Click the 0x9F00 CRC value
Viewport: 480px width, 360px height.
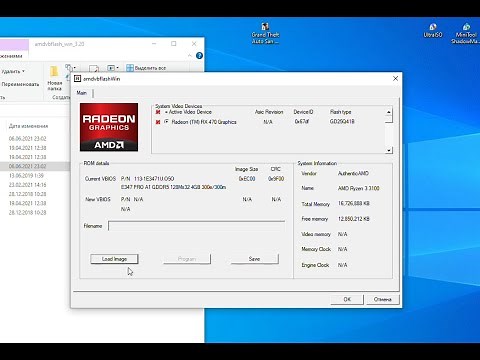pos(276,179)
